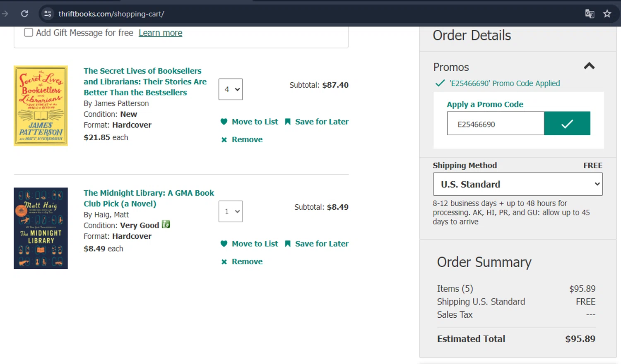Screen dimensions: 621x364
Task: Click bookmark icon for Secret Lives book
Action: click(x=287, y=122)
